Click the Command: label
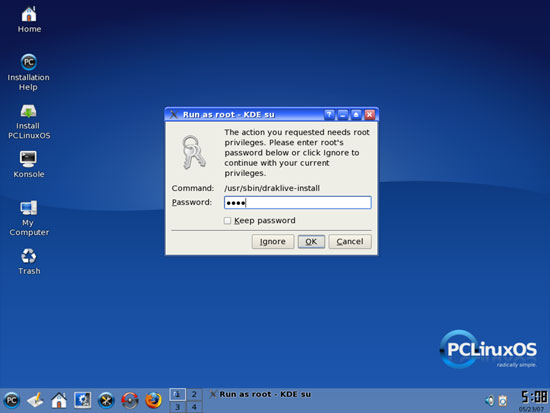The width and height of the screenshot is (550, 413). tap(193, 188)
